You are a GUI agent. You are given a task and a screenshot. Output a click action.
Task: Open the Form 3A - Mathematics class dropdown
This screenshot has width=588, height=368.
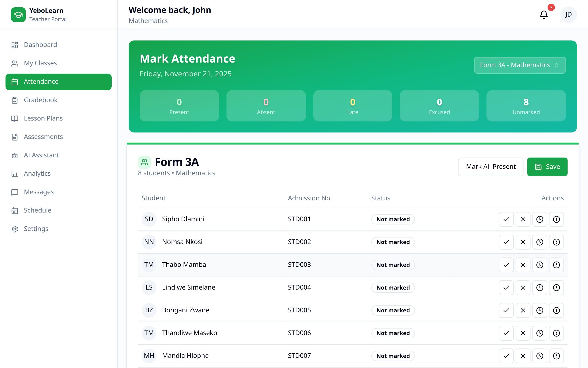(x=520, y=65)
